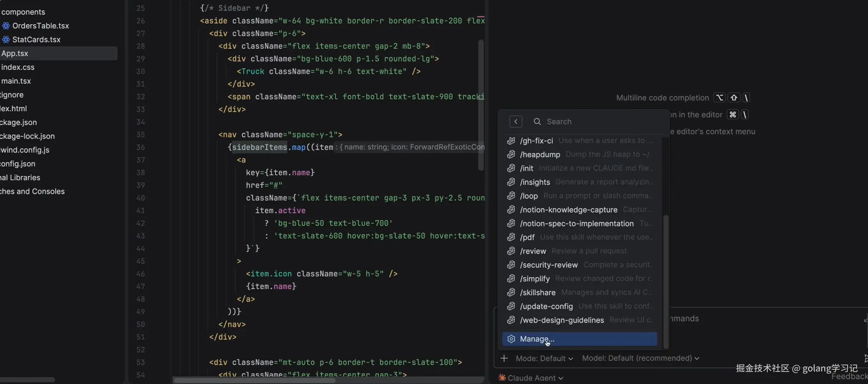Screen dimensions: 868x384
Task: Expand External Libraries in project tree
Action: (20, 177)
